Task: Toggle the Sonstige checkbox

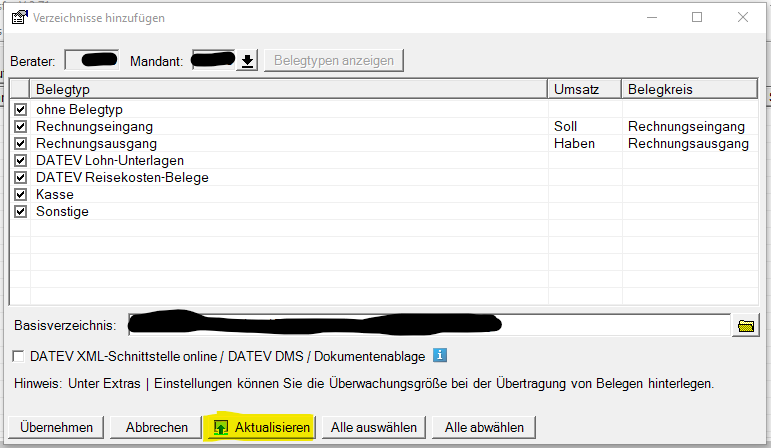Action: pyautogui.click(x=20, y=211)
